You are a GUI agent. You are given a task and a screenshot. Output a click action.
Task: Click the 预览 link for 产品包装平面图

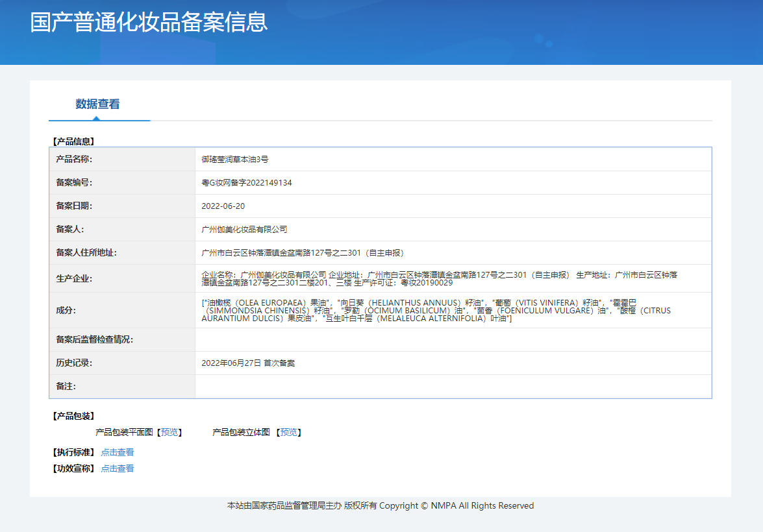click(x=171, y=432)
